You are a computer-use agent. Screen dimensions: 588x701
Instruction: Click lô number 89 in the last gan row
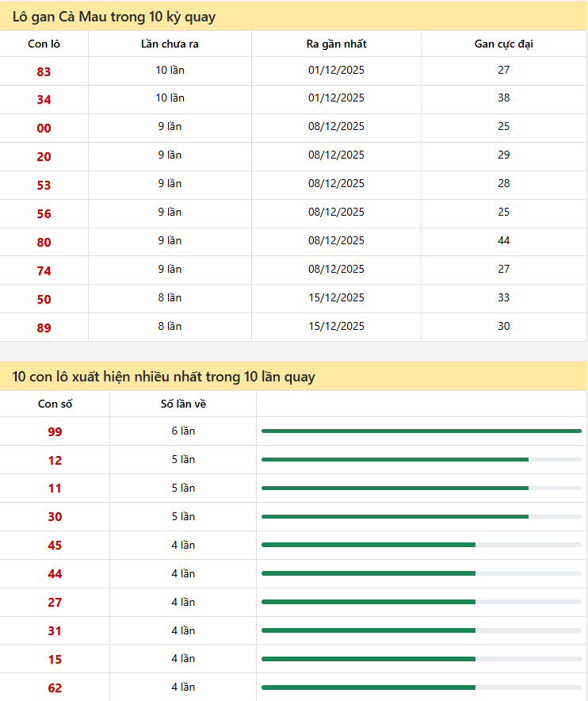(44, 328)
